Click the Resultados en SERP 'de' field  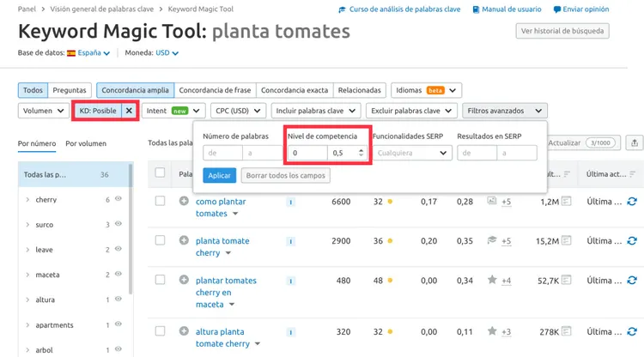click(x=477, y=153)
